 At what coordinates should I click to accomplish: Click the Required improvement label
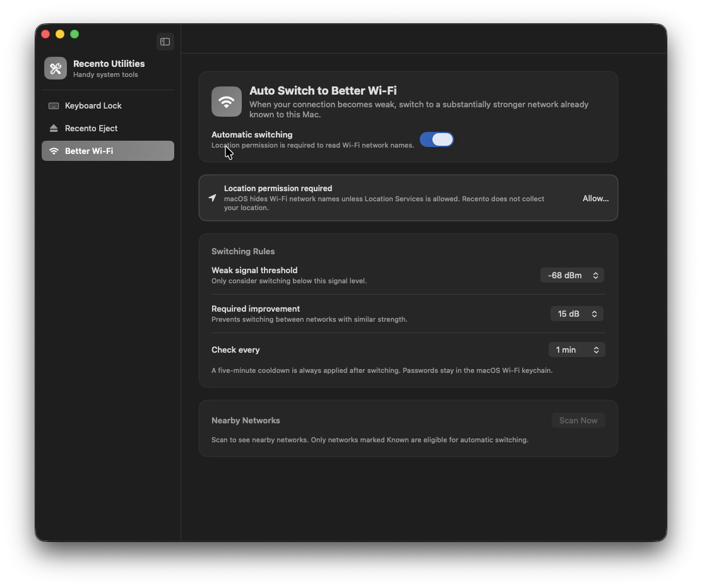point(256,309)
